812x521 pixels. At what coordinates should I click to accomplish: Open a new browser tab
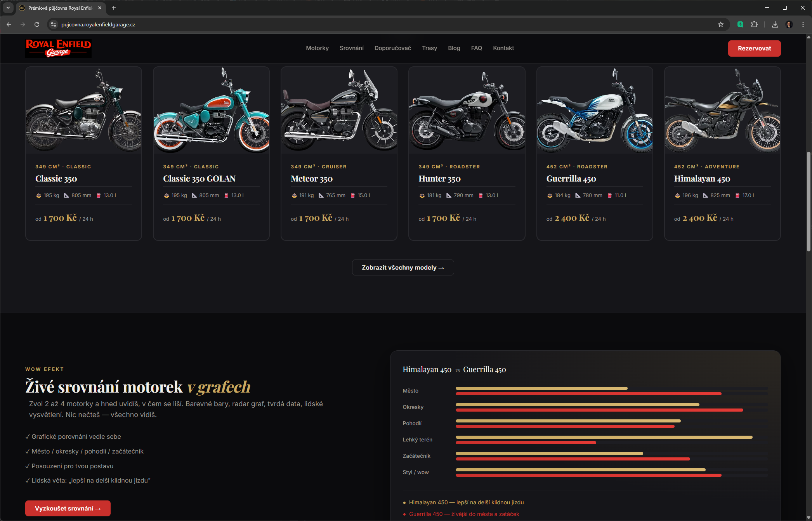tap(114, 8)
